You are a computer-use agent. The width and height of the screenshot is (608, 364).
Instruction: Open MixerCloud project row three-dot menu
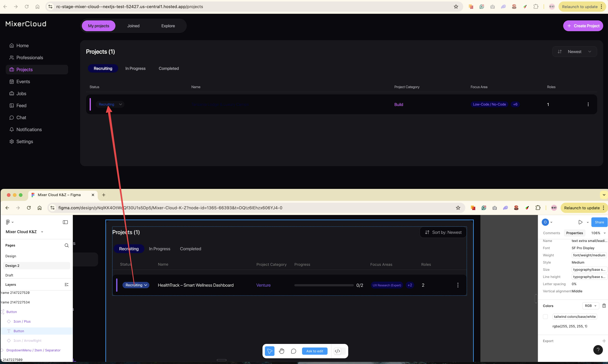coord(588,104)
